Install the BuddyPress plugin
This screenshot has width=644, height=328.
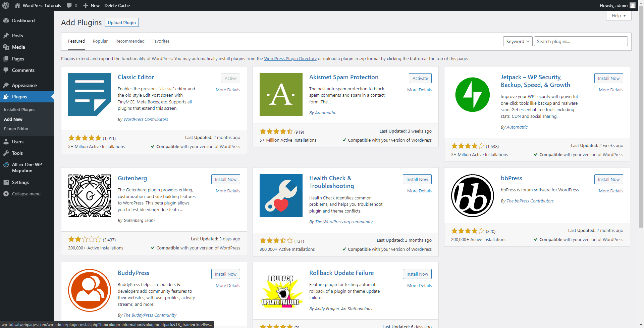pos(225,274)
